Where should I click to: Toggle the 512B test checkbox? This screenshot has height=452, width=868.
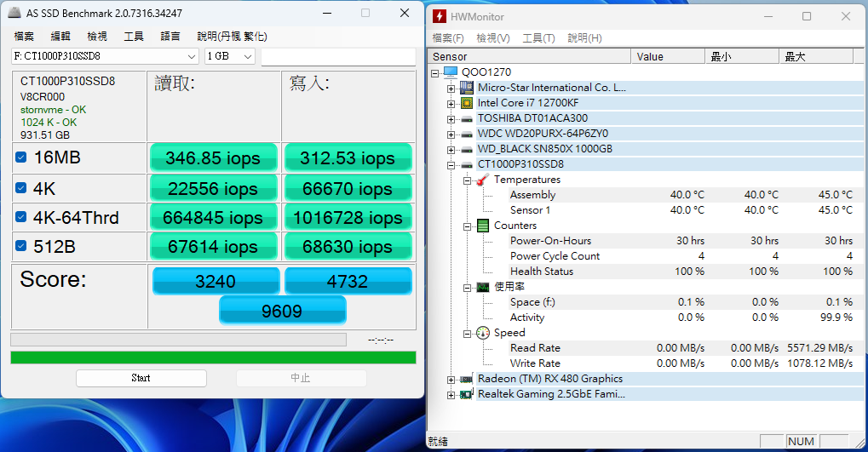click(x=21, y=246)
